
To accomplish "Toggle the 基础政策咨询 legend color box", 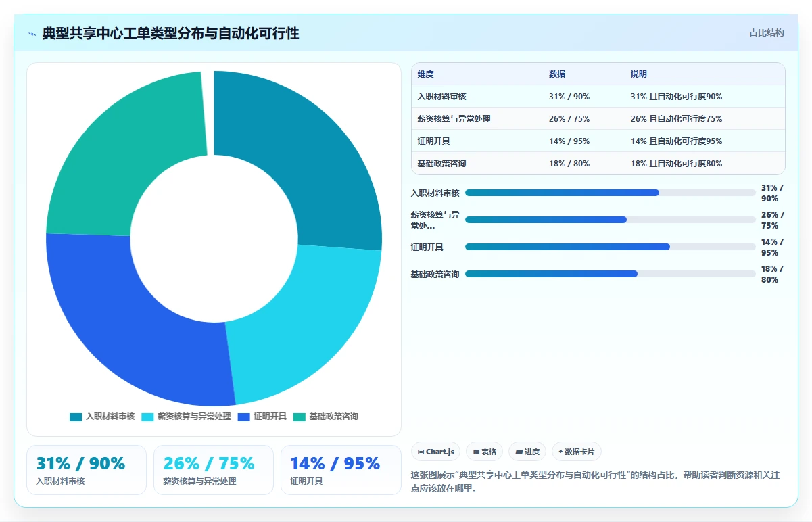I will click(x=300, y=417).
